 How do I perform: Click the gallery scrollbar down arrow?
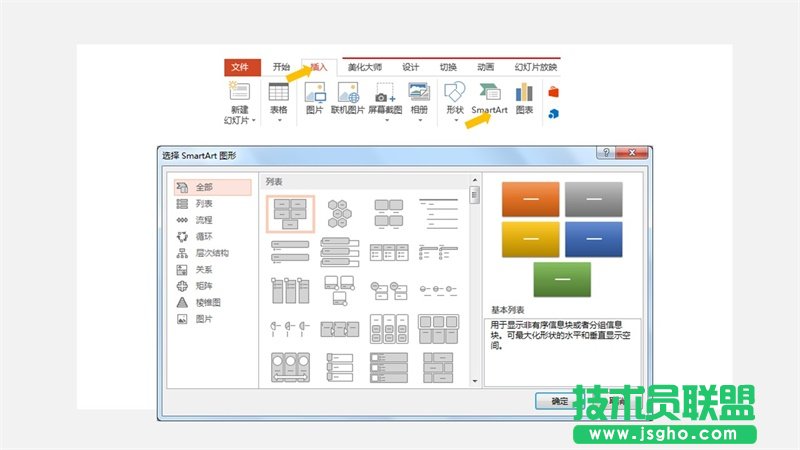point(475,381)
